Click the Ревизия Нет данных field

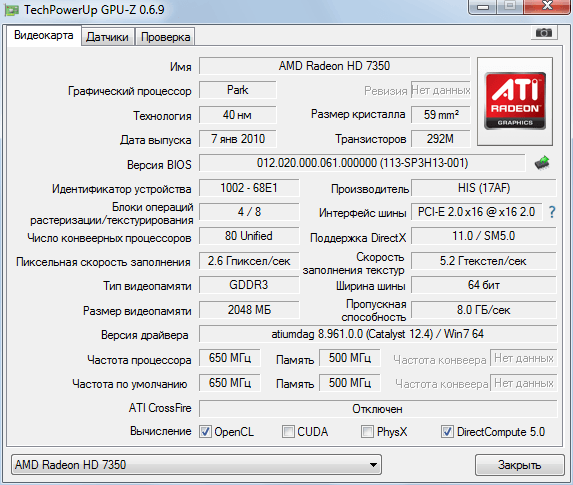click(441, 90)
